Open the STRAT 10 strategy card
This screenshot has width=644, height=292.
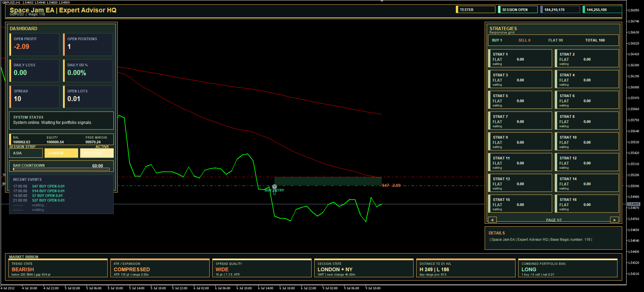click(587, 142)
